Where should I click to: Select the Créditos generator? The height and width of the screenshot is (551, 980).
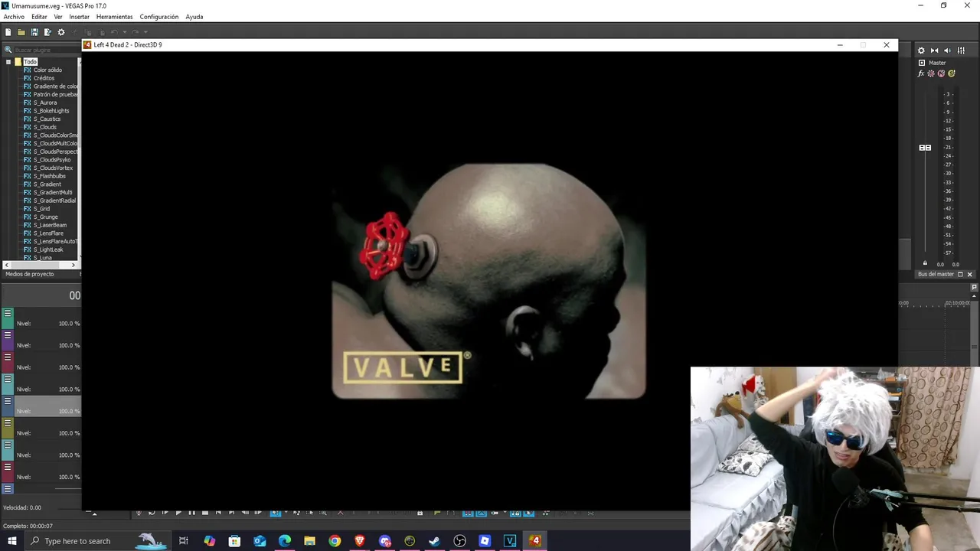(44, 78)
